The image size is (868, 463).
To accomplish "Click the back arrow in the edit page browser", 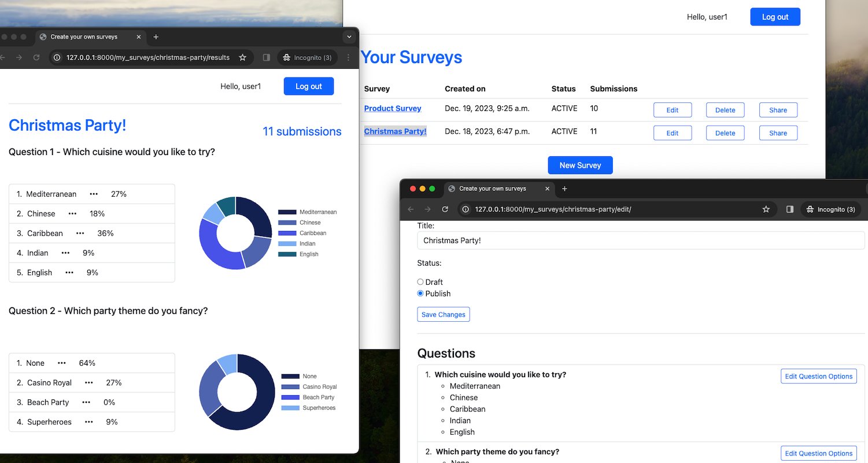I will coord(411,210).
